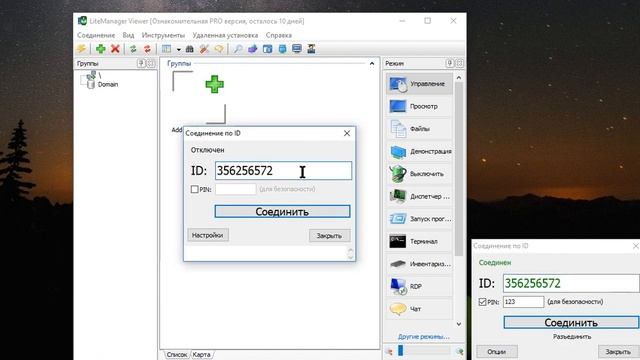Image resolution: width=640 pixels, height=360 pixels.
Task: Click the green arrows refresh toolbar icon
Action: click(133, 49)
